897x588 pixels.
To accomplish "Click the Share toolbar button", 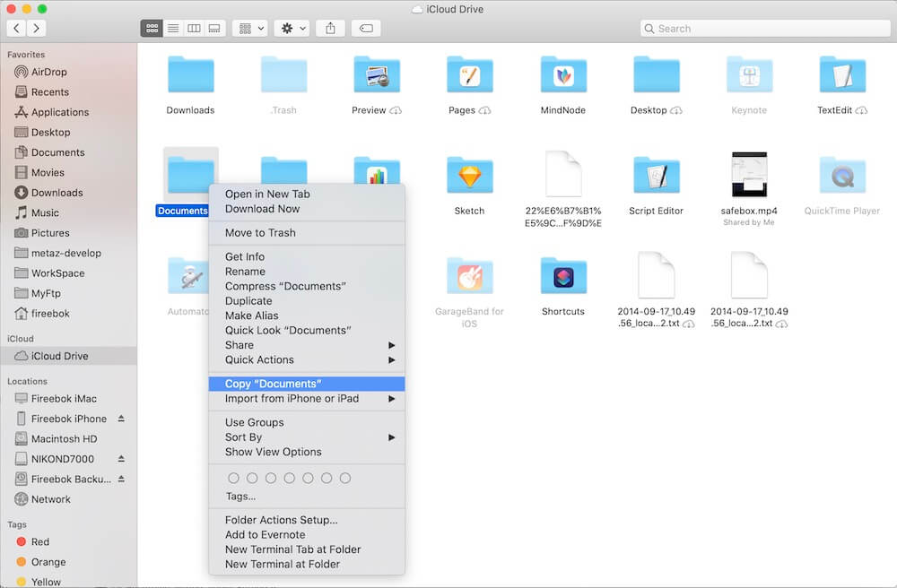I will click(330, 29).
